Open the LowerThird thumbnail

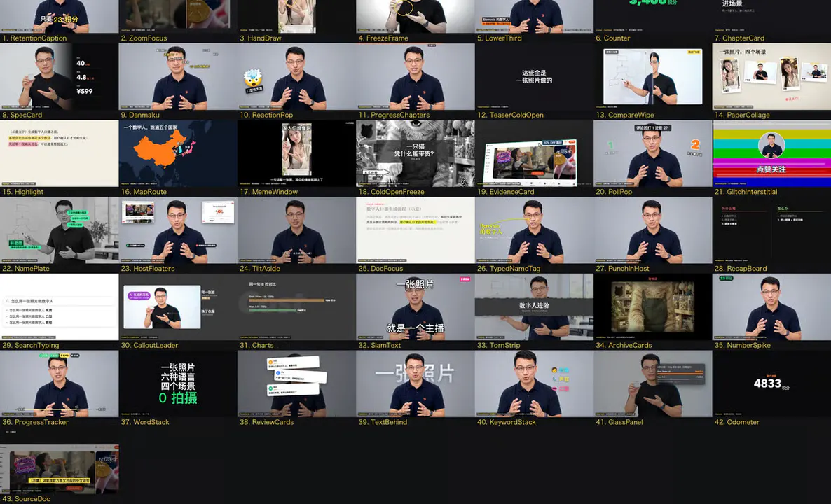click(x=534, y=16)
